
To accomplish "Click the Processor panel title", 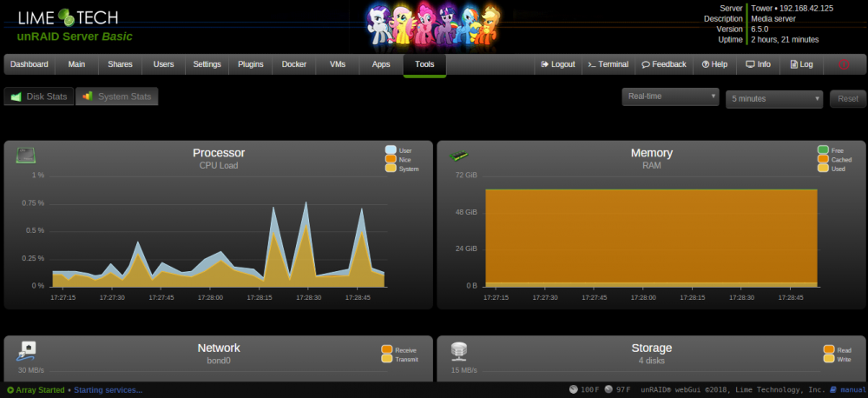I will click(219, 153).
